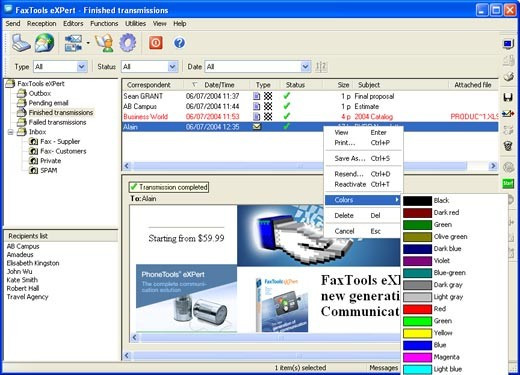
Task: Choose Print... in the context menu
Action: pos(362,143)
